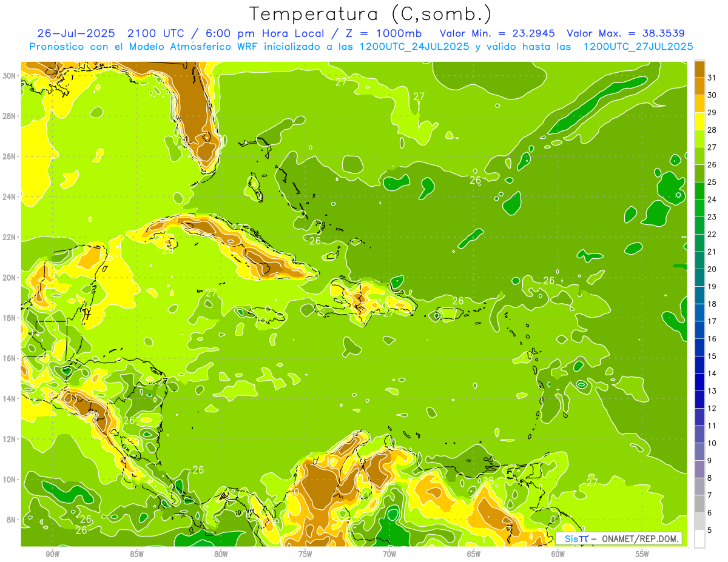Click the "30N" latitude axis label
The height and width of the screenshot is (562, 728).
[9, 75]
